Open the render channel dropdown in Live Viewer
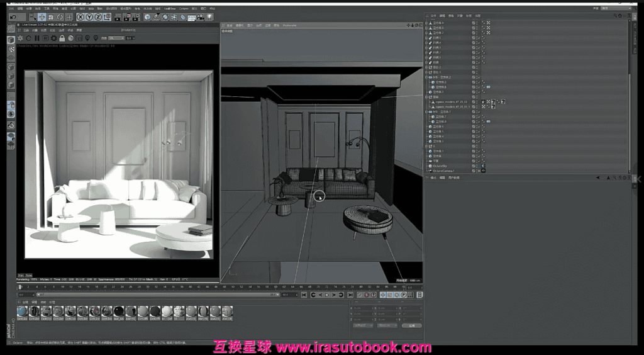 tap(116, 38)
